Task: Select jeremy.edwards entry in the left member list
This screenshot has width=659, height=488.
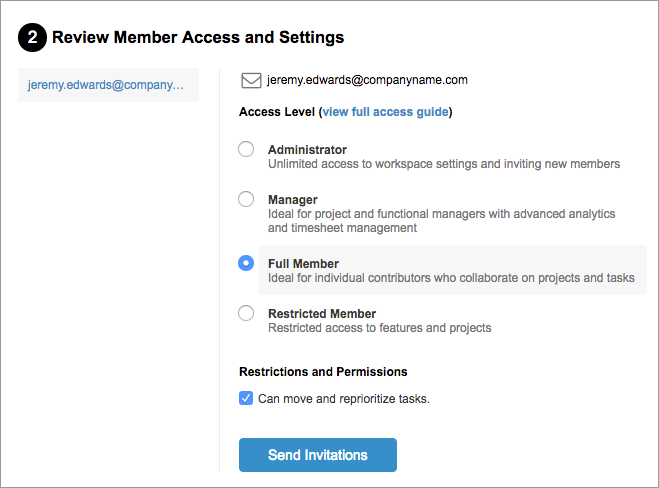Action: (x=106, y=86)
